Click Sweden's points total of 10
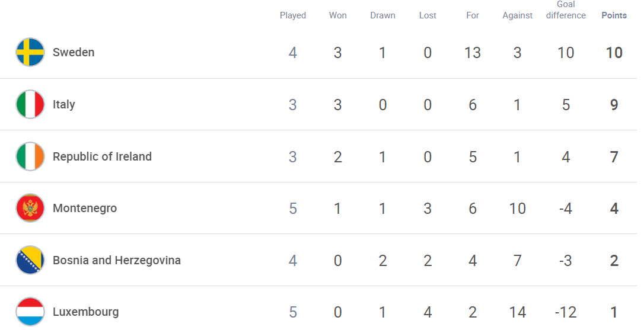Image resolution: width=644 pixels, height=330 pixels. click(x=614, y=53)
